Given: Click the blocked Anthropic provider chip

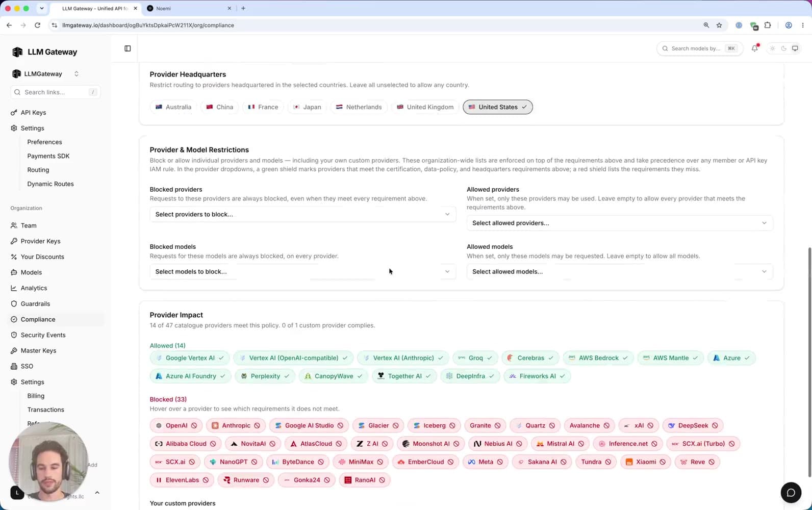Looking at the screenshot, I should click(236, 425).
